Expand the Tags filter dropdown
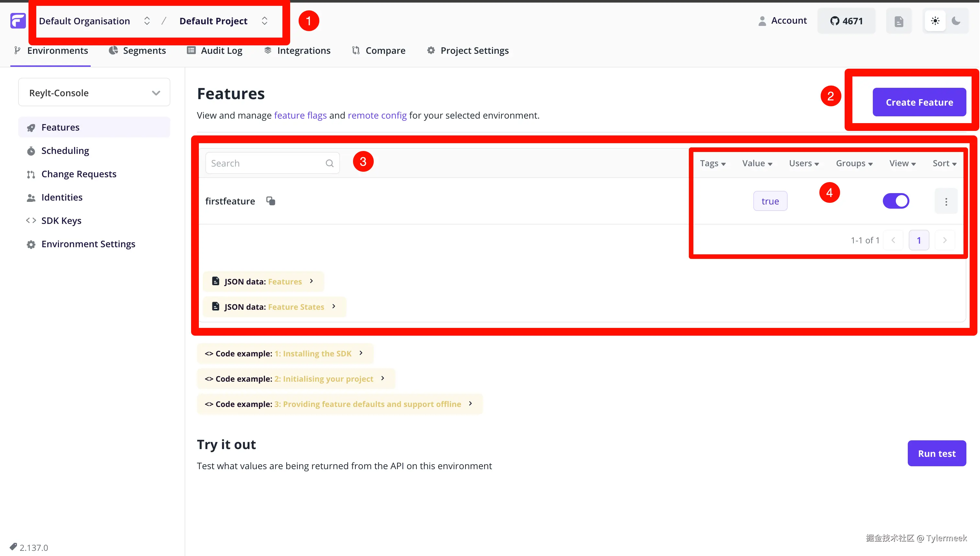This screenshot has width=980, height=556. click(712, 163)
